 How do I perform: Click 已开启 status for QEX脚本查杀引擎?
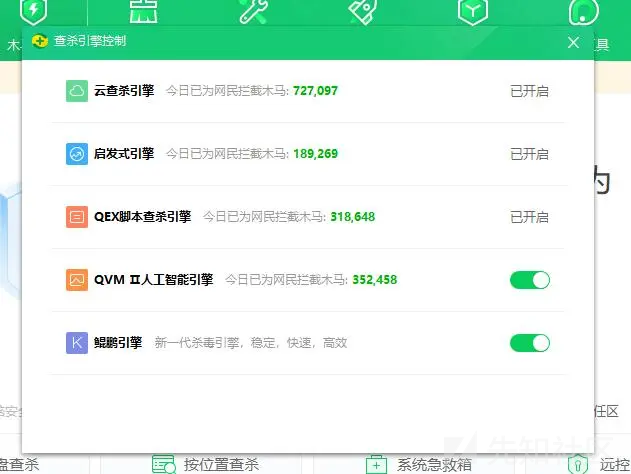coord(529,217)
